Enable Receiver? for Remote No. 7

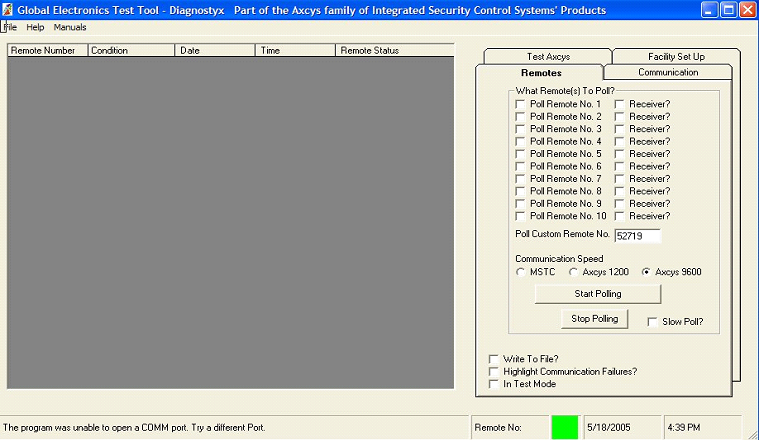click(x=619, y=179)
